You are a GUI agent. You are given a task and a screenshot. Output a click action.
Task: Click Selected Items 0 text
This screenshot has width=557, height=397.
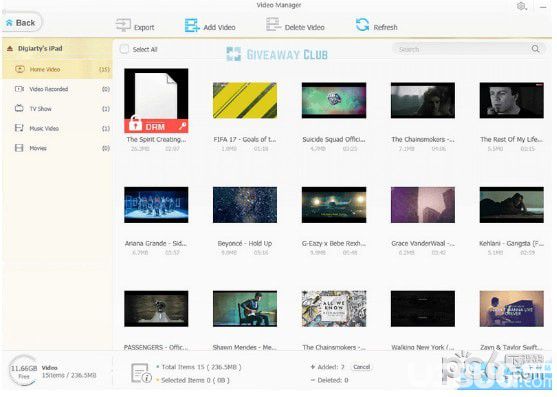pos(195,380)
